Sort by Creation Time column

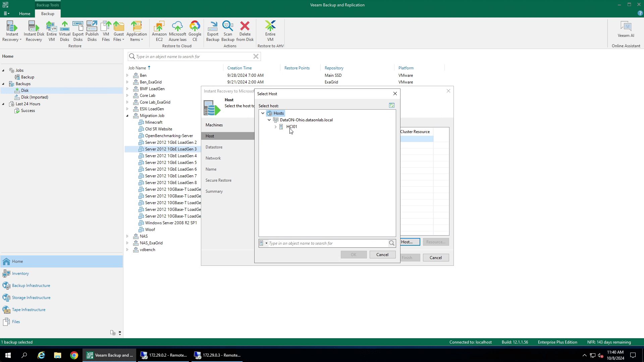pyautogui.click(x=239, y=68)
